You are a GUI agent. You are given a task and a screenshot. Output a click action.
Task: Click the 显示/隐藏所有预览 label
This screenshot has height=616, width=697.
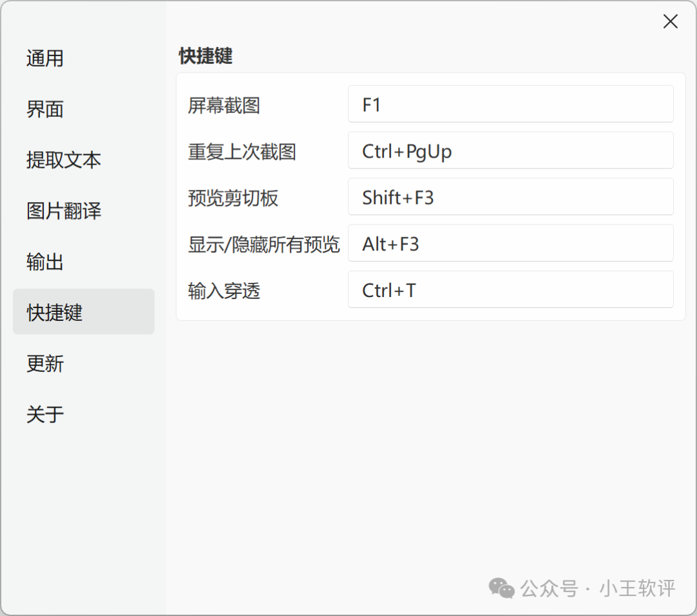click(263, 244)
